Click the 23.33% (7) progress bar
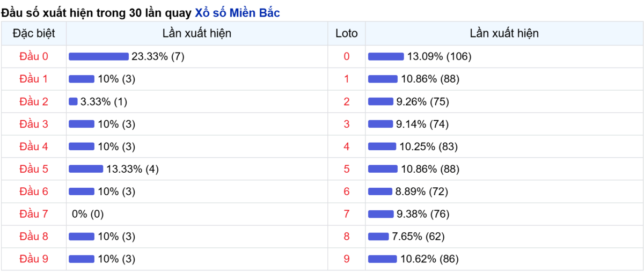 pos(99,56)
